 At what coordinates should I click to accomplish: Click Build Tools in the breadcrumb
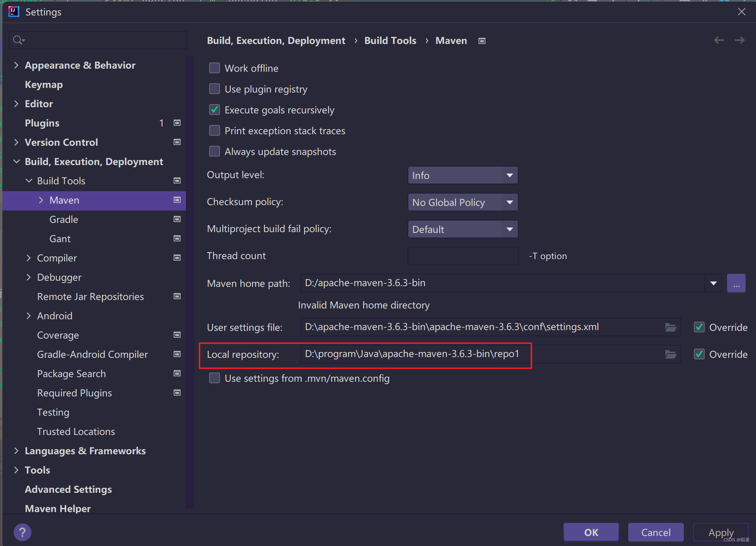point(390,41)
